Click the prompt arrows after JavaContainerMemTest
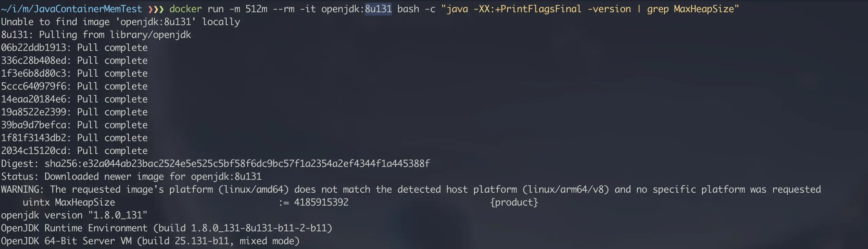The height and width of the screenshot is (249, 868). [156, 9]
